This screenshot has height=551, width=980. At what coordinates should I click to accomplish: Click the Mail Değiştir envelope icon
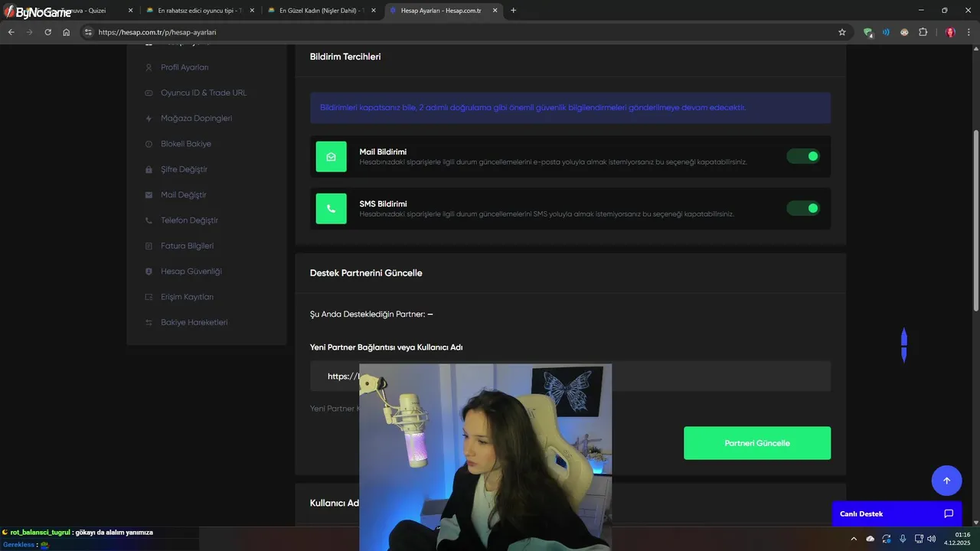point(149,195)
